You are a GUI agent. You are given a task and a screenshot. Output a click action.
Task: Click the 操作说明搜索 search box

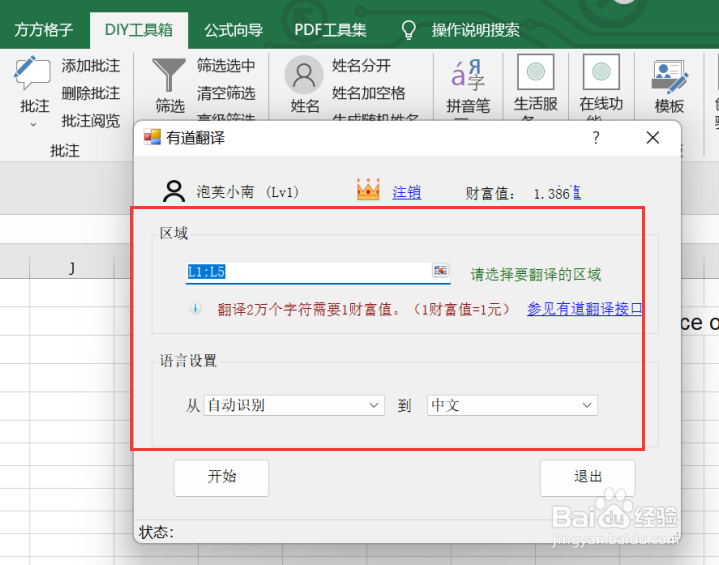coord(476,30)
